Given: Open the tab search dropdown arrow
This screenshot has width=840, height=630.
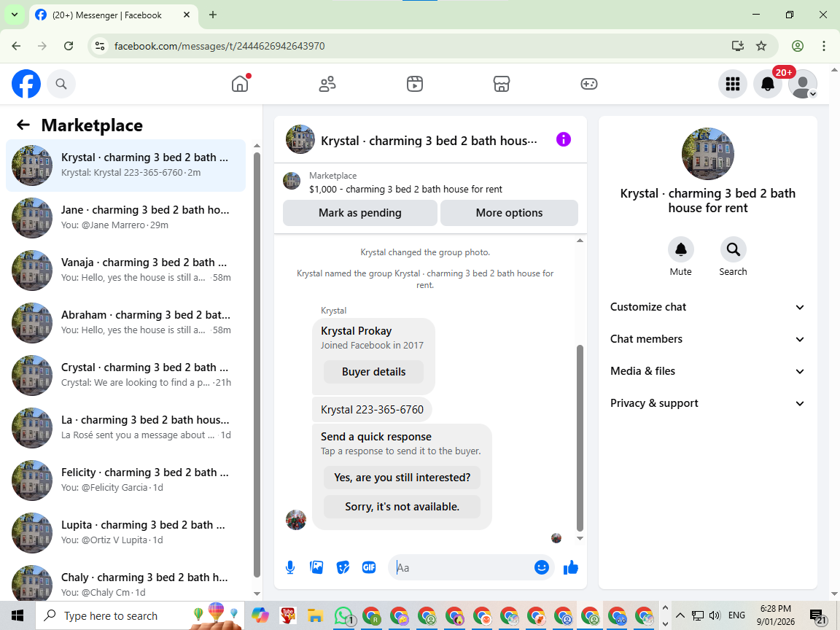Looking at the screenshot, I should (x=15, y=15).
